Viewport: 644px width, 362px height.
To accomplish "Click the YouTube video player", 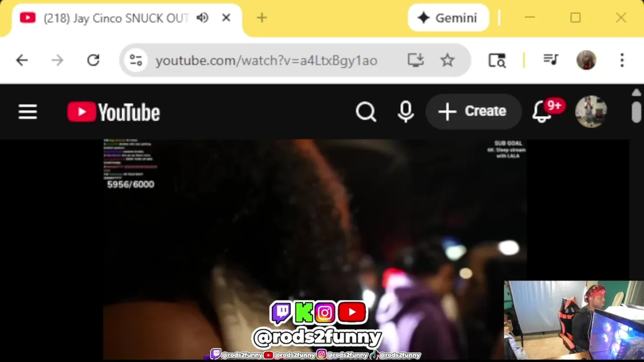I will point(315,249).
